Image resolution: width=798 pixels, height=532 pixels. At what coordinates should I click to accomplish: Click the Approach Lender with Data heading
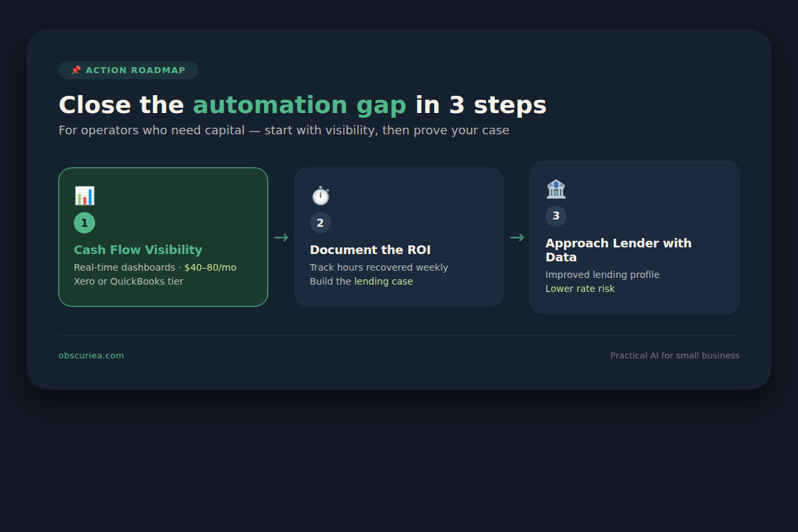(x=618, y=250)
